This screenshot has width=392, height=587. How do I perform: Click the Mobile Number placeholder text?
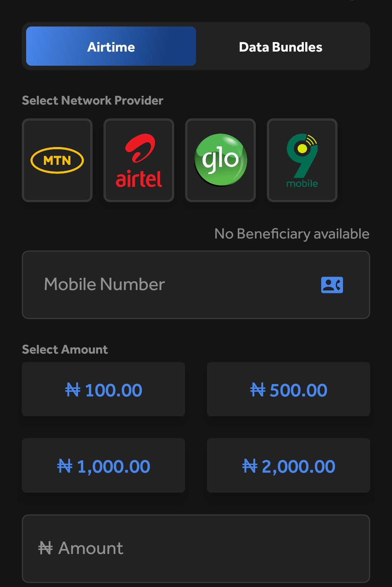tap(105, 284)
